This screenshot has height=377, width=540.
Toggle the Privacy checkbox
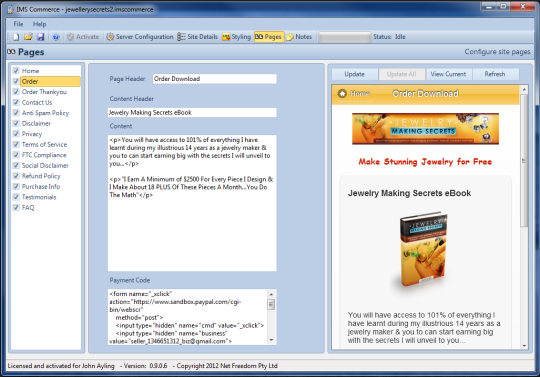(16, 134)
